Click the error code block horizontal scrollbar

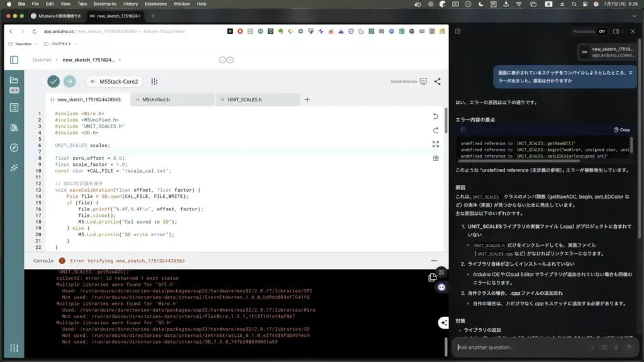[x=519, y=161]
